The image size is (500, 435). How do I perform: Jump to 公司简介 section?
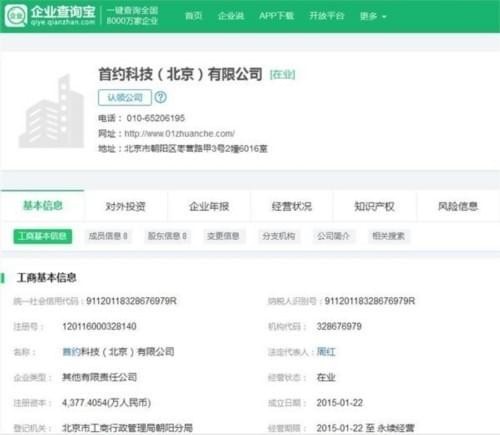[333, 236]
